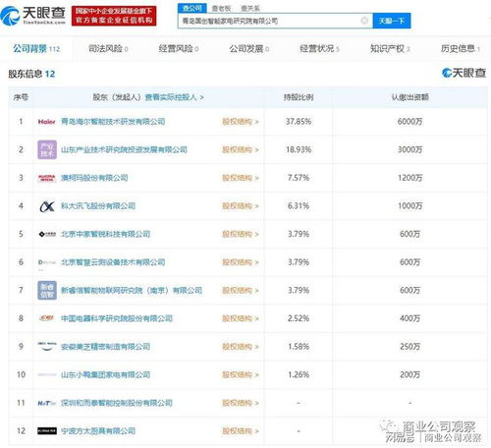
Task: Expand 股权结构 for 宁波方太厨具
Action: pyautogui.click(x=241, y=431)
